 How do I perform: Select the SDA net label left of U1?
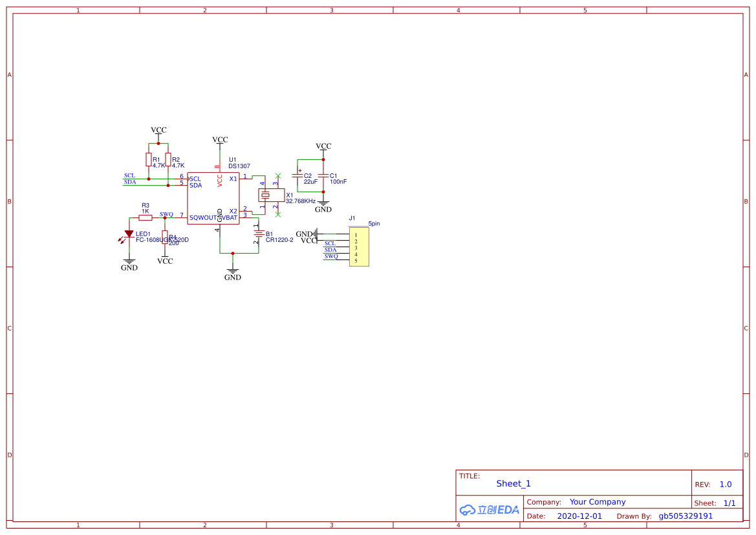(130, 182)
